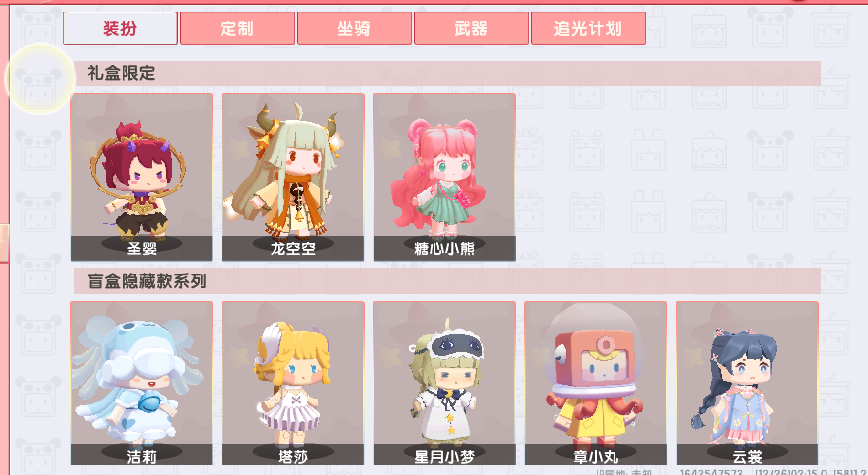The width and height of the screenshot is (868, 475).
Task: Click the 章小丸 name label
Action: point(596,457)
